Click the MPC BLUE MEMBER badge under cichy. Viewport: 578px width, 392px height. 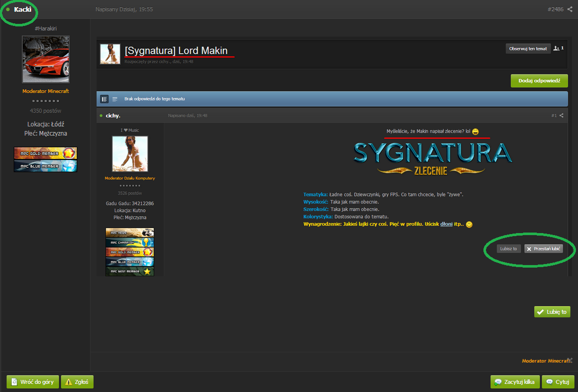[130, 262]
